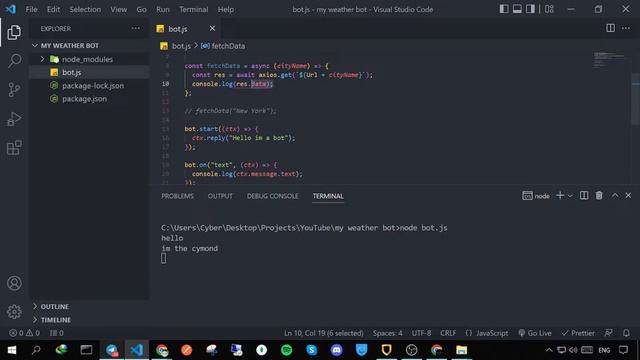Open the Search view in activity bar
This screenshot has width=640, height=360.
coord(14,61)
